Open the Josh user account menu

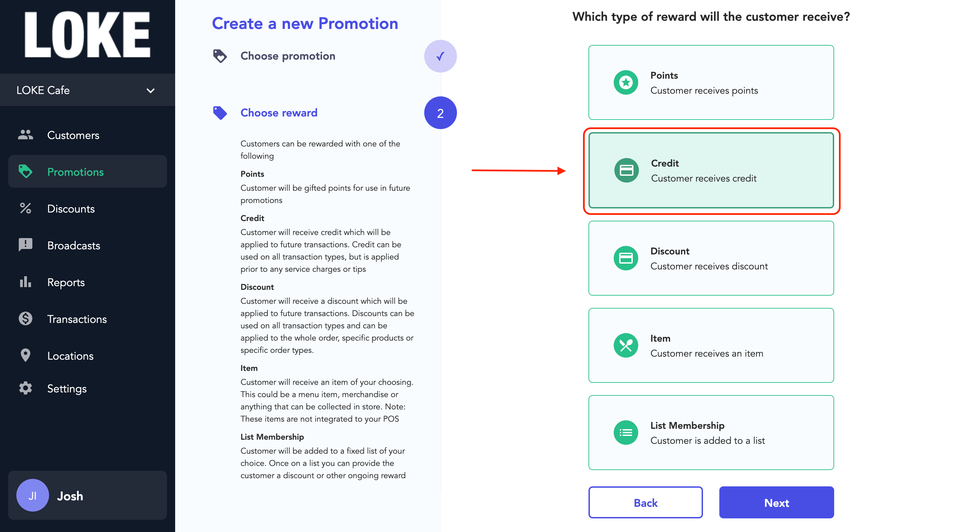[88, 496]
